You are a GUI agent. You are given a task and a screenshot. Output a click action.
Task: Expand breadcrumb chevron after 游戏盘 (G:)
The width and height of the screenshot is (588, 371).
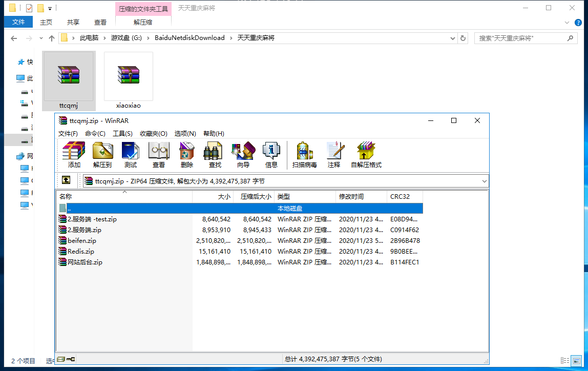click(x=148, y=38)
